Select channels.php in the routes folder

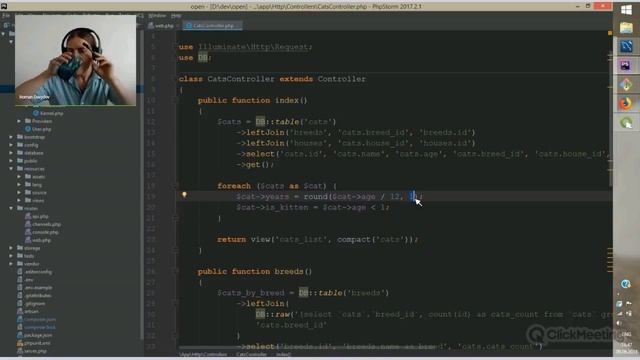click(x=47, y=224)
